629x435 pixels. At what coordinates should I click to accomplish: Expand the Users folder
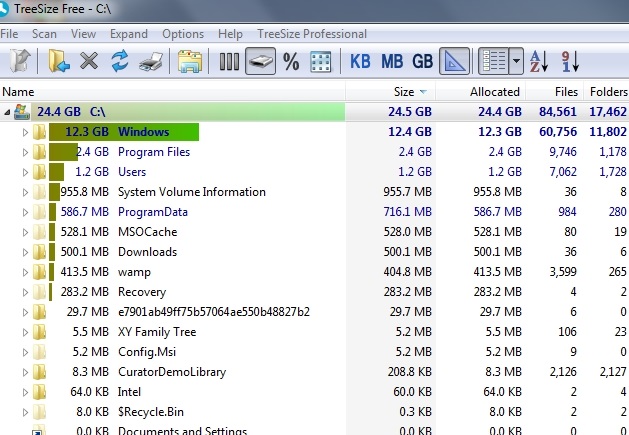[x=25, y=172]
